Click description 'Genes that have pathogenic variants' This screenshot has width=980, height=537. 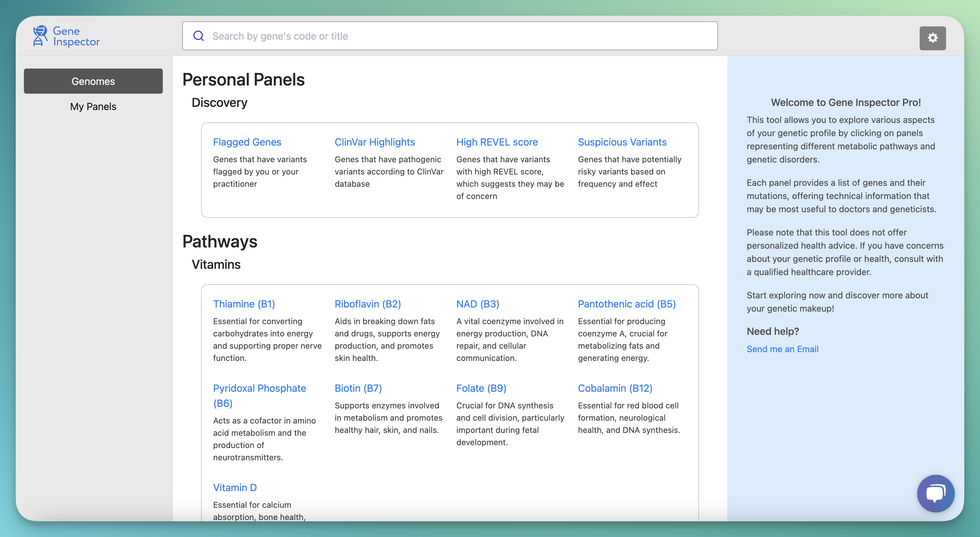point(389,172)
